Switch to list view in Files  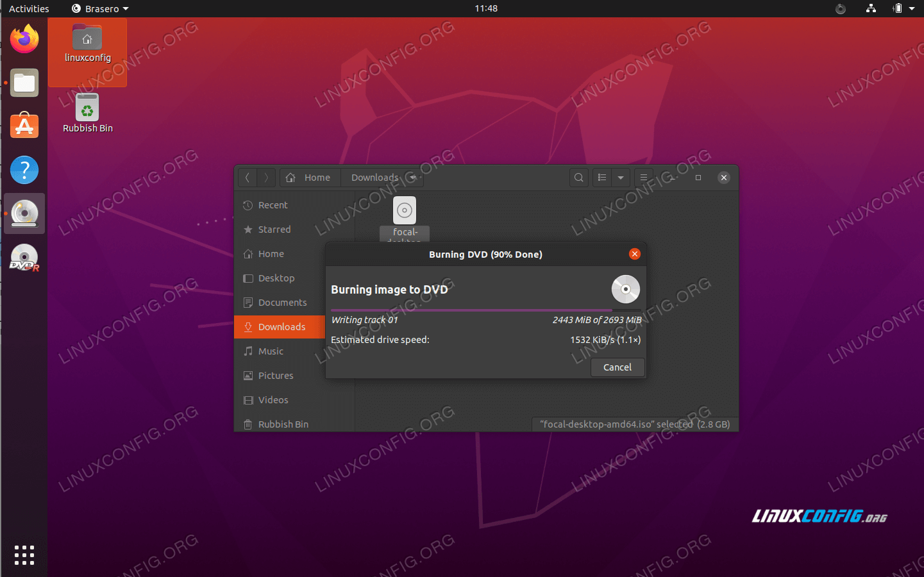602,178
